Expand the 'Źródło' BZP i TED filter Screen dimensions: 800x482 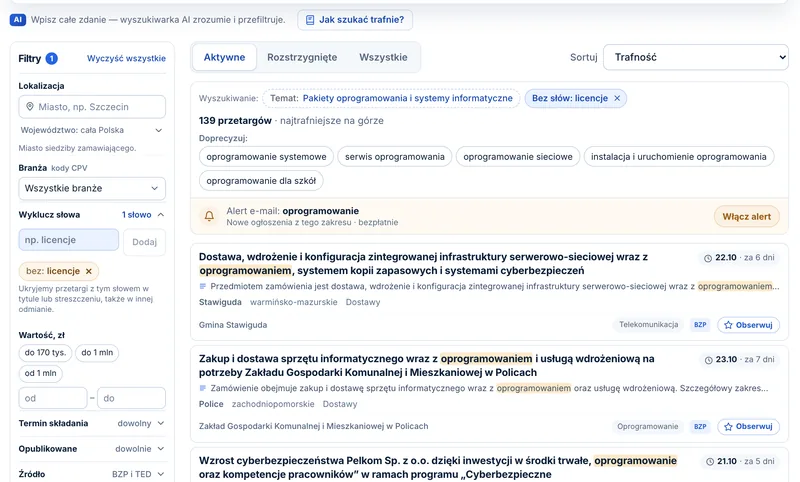click(x=92, y=474)
